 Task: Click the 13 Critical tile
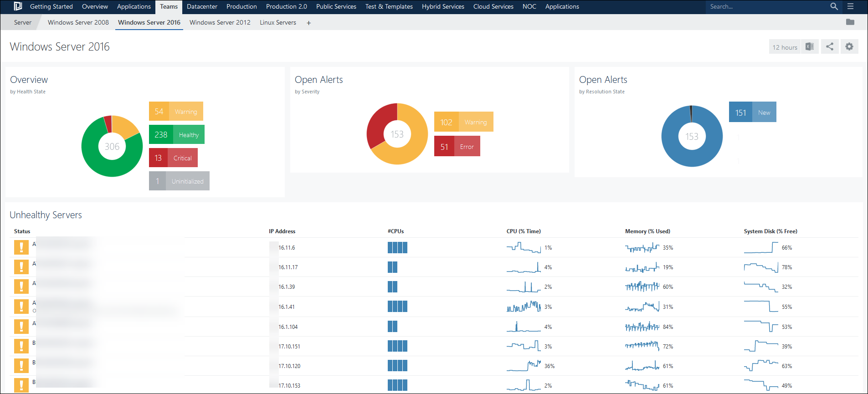coord(173,158)
